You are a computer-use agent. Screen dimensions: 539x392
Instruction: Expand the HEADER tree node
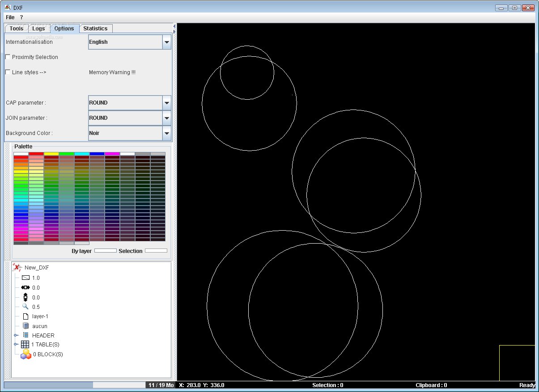16,335
